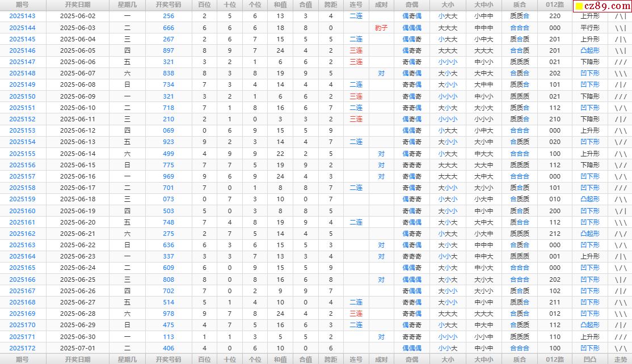The height and width of the screenshot is (364, 632).
Task: Select the 期号 column header at top
Action: click(x=23, y=5)
